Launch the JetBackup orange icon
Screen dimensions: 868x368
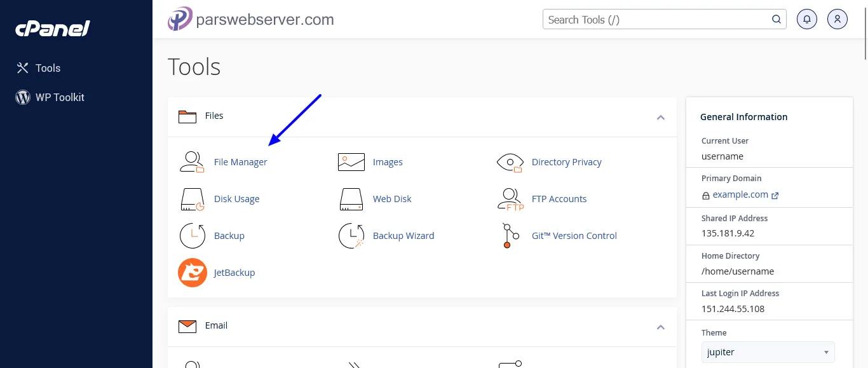click(x=192, y=273)
